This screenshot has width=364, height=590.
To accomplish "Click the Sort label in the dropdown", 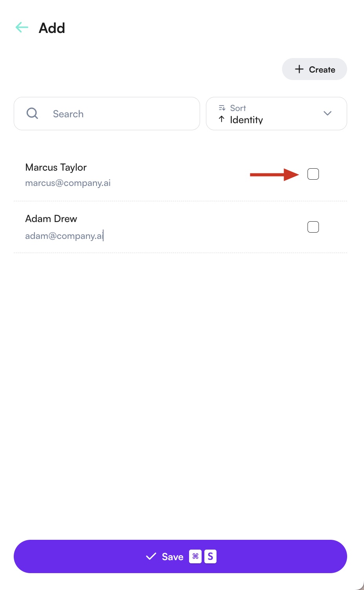I will [x=238, y=108].
